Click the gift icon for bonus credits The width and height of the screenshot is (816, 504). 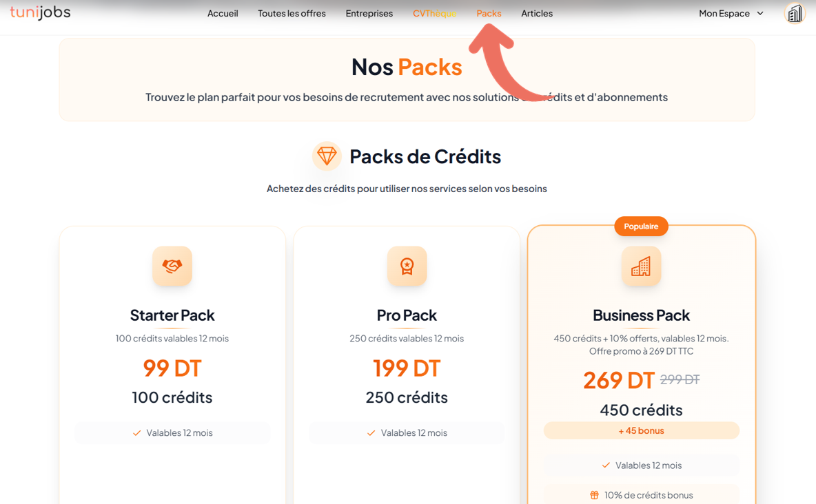point(594,495)
